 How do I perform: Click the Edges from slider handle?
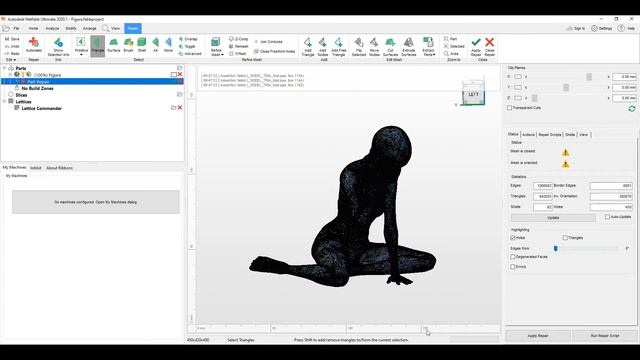(x=556, y=248)
